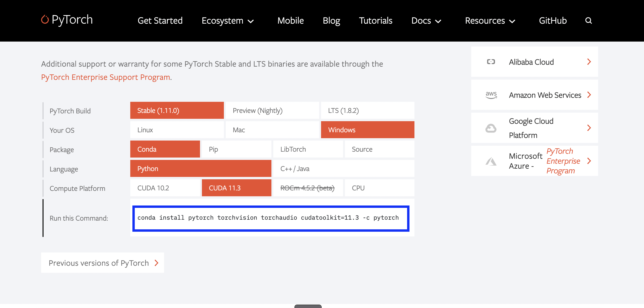Choose CUDA 10.2 compute platform
This screenshot has width=644, height=308.
[x=165, y=188]
